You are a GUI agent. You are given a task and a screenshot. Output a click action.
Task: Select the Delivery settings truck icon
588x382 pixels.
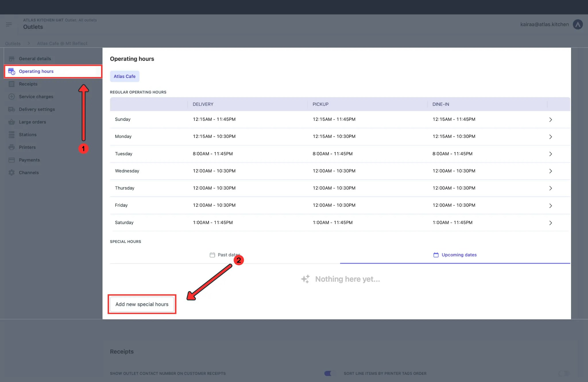(x=12, y=109)
